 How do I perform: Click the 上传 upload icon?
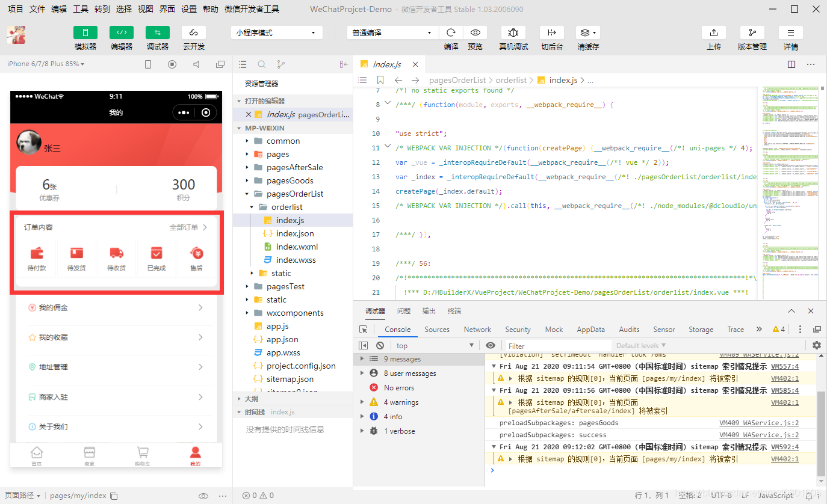click(x=713, y=32)
